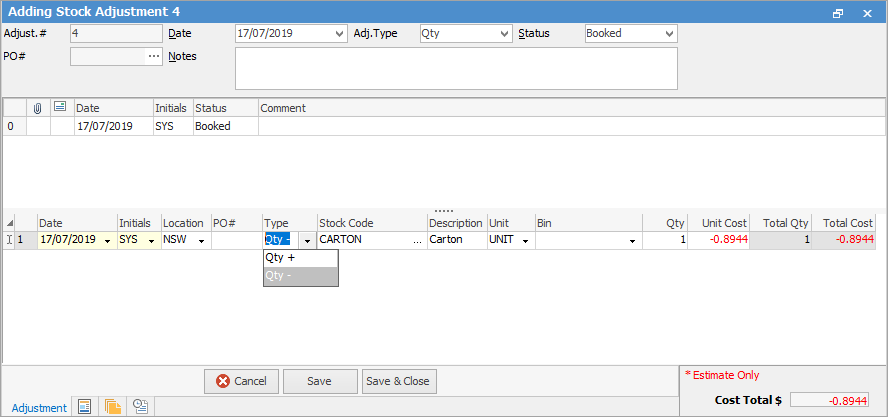The width and height of the screenshot is (888, 417).
Task: Open the row Date dropdown arrow
Action: tap(108, 241)
